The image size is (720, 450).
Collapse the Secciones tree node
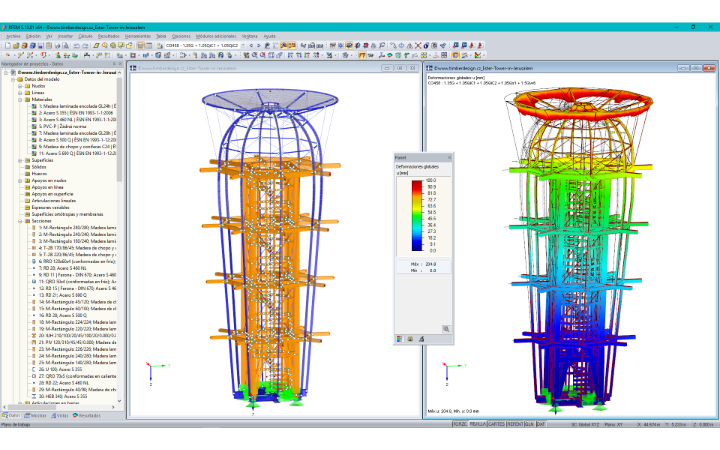pyautogui.click(x=20, y=221)
